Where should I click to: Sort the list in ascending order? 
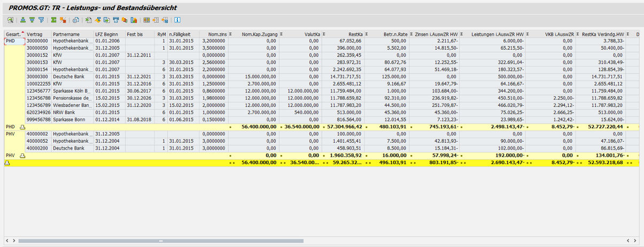coord(22,20)
